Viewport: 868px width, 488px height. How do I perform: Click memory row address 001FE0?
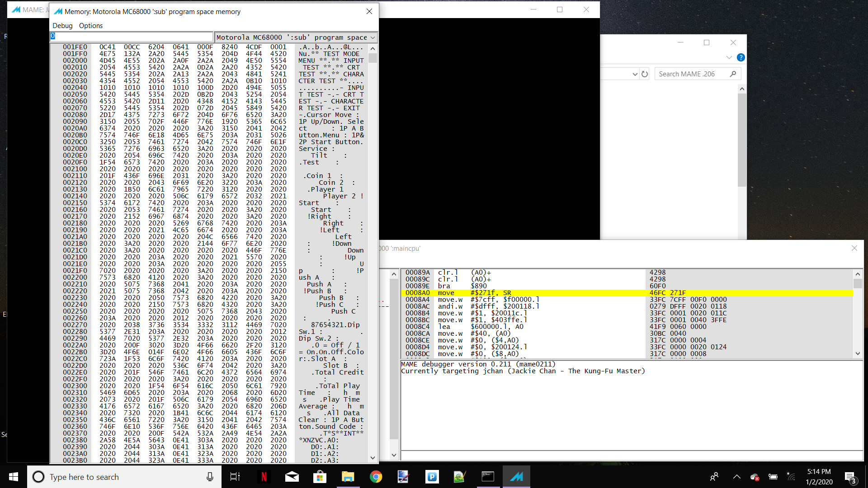pyautogui.click(x=75, y=47)
